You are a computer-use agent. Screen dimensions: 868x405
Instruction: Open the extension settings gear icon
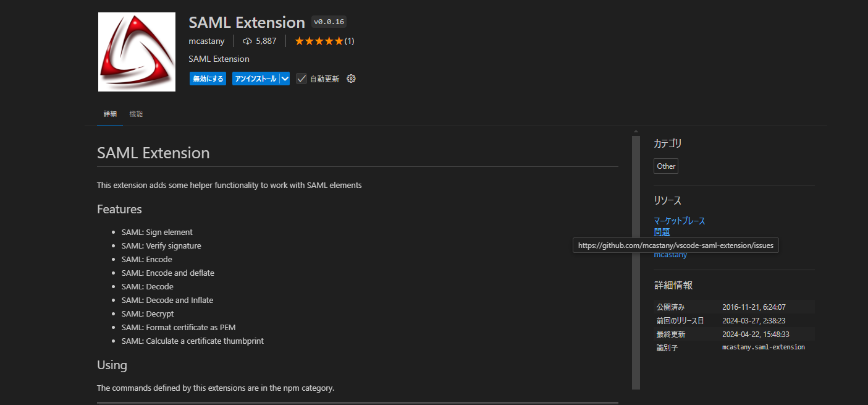click(351, 79)
